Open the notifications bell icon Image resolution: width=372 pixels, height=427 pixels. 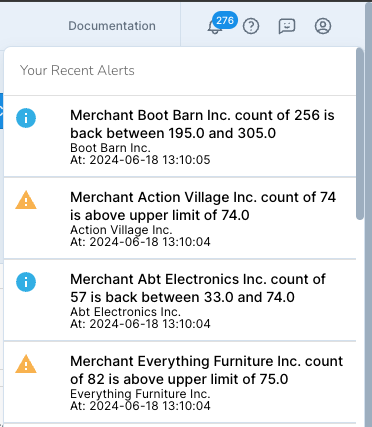coord(214,27)
